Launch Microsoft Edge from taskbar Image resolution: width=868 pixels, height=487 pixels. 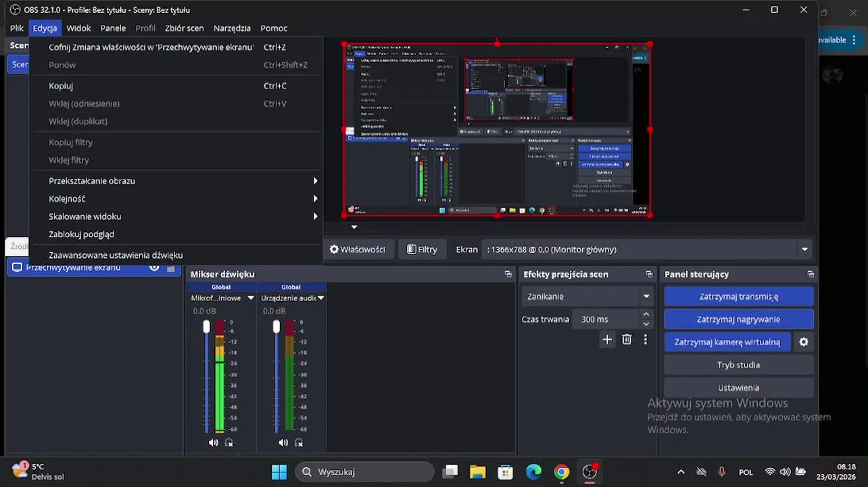coord(534,471)
